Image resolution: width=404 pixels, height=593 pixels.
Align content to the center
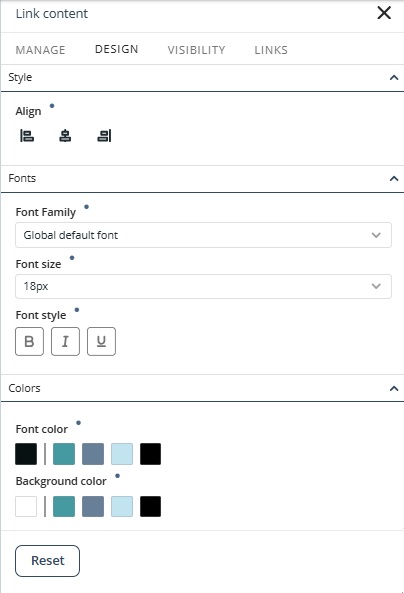coord(65,135)
